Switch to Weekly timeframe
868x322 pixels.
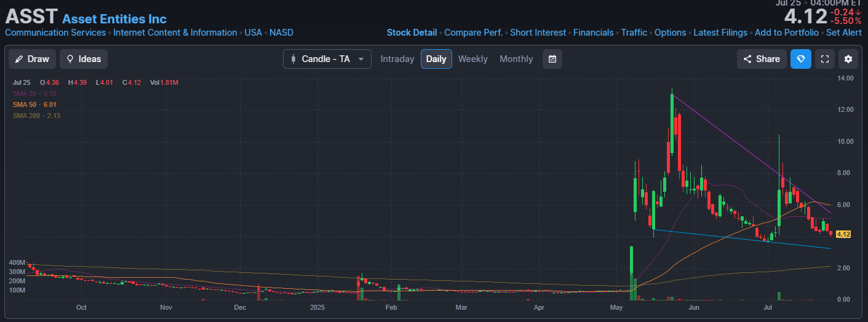(472, 59)
